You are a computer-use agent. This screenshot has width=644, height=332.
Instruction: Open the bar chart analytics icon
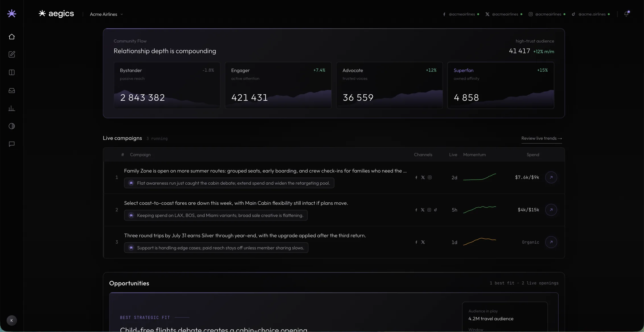pyautogui.click(x=12, y=108)
